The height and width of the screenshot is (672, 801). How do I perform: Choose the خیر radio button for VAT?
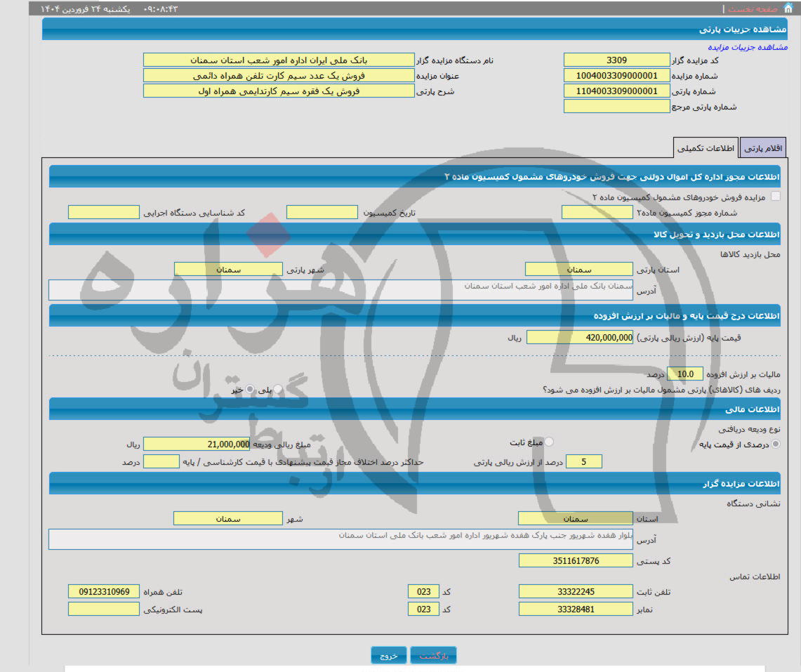coord(248,389)
